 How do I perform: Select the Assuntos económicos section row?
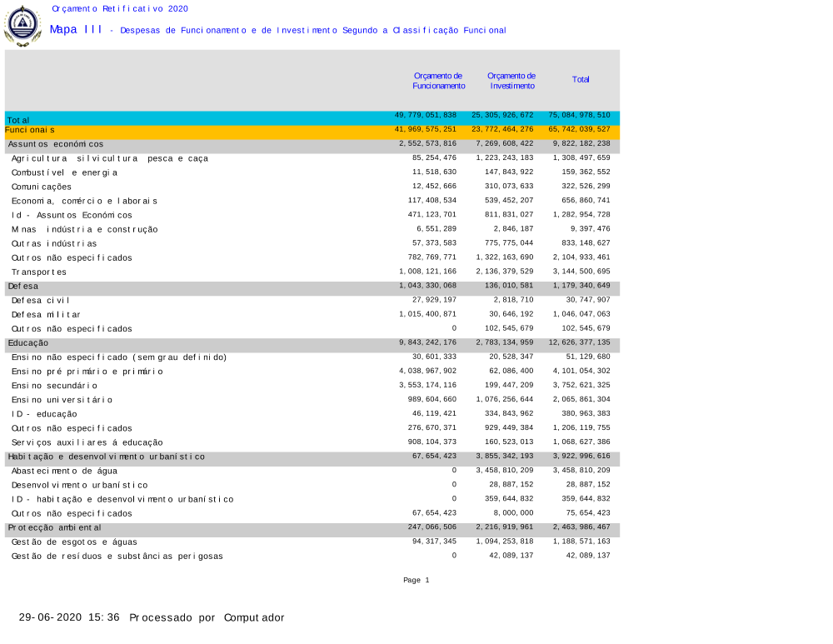click(312, 145)
